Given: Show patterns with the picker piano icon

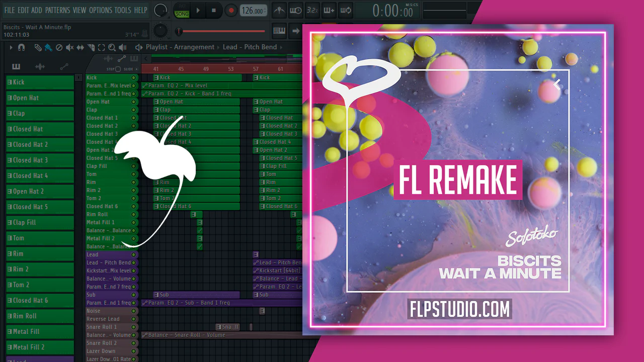Looking at the screenshot, I should point(16,66).
